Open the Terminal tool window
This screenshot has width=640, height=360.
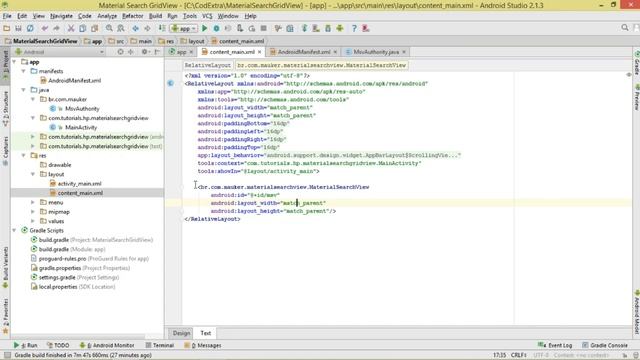pos(160,345)
